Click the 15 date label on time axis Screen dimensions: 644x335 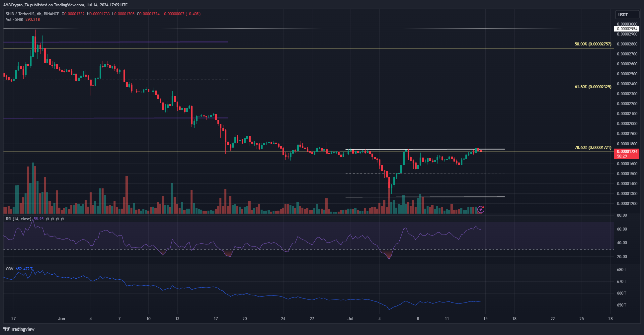click(485, 319)
